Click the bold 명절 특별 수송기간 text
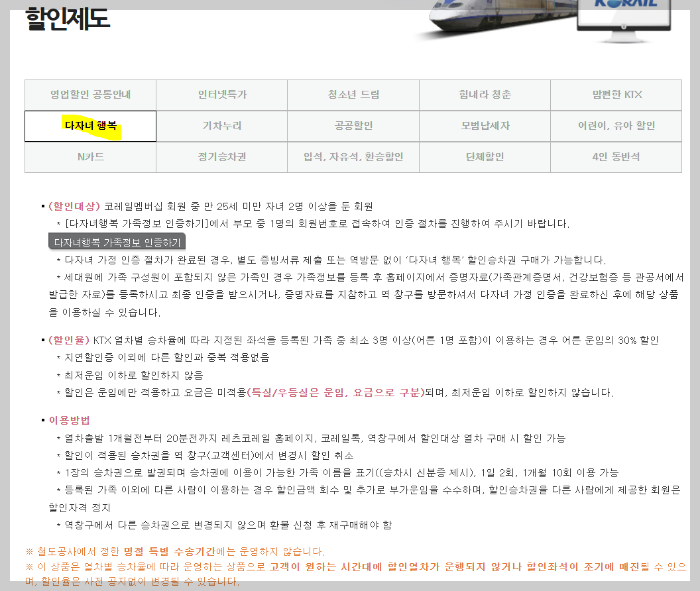This screenshot has height=591, width=700. click(169, 552)
